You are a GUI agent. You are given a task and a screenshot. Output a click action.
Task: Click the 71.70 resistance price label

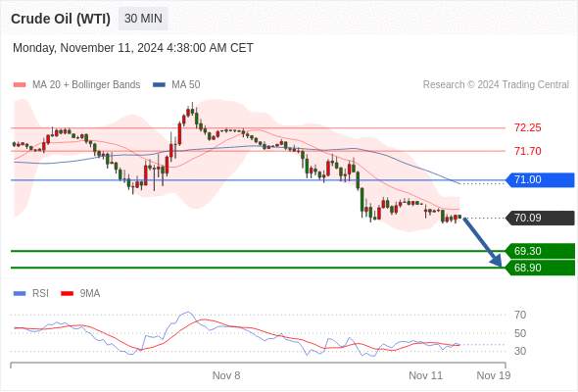coord(527,151)
